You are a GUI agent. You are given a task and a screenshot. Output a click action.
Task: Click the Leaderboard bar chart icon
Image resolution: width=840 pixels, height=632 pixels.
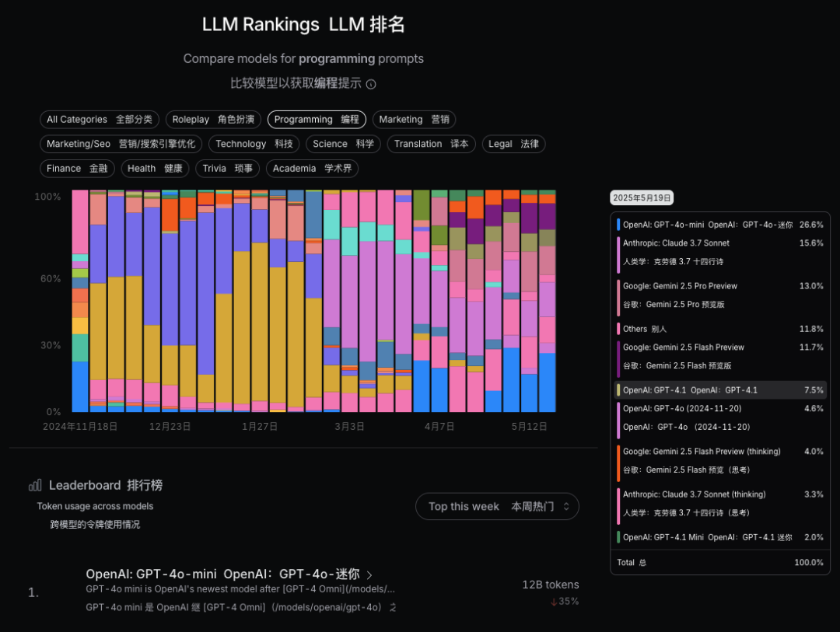(35, 485)
